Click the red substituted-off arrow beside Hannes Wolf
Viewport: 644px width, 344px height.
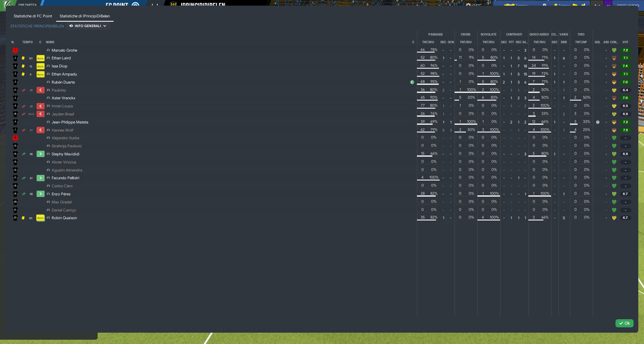tap(41, 130)
